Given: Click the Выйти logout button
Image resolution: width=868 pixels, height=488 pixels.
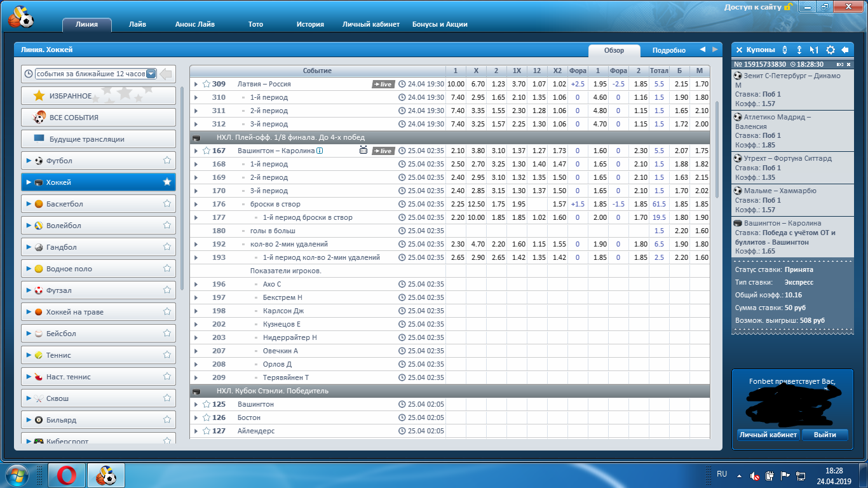Looking at the screenshot, I should pos(824,435).
